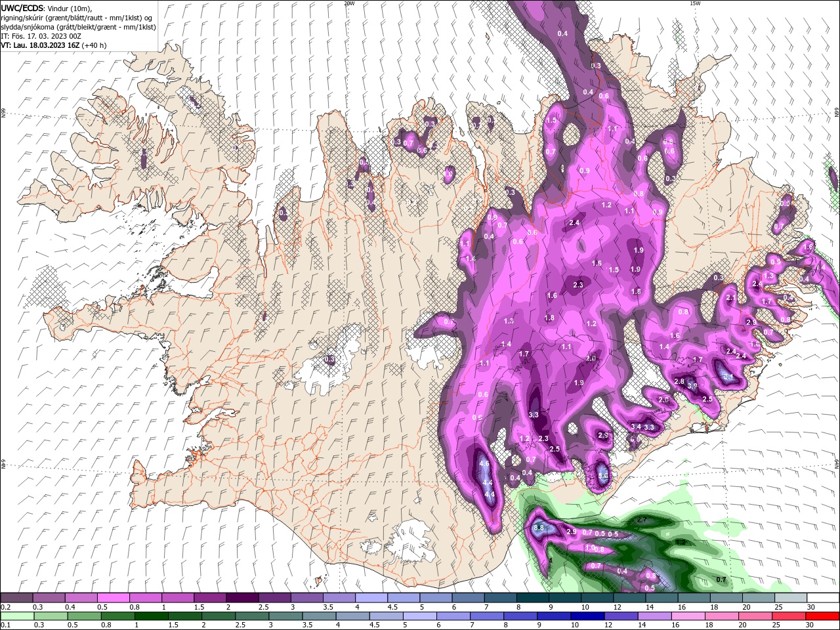Select the deep blue bottom-row swatch labeled 10
This screenshot has width=840, height=630.
pos(588,616)
